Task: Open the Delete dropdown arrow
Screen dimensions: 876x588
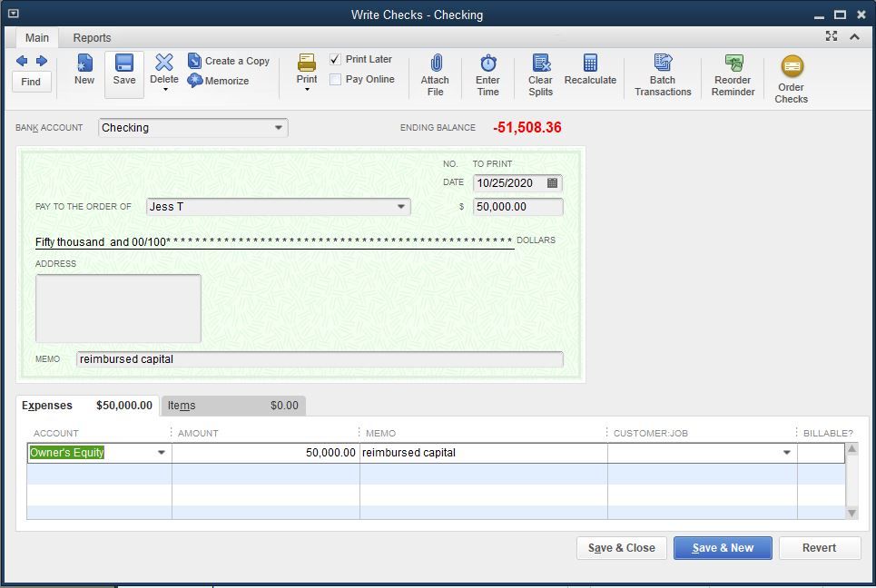Action: pyautogui.click(x=165, y=89)
